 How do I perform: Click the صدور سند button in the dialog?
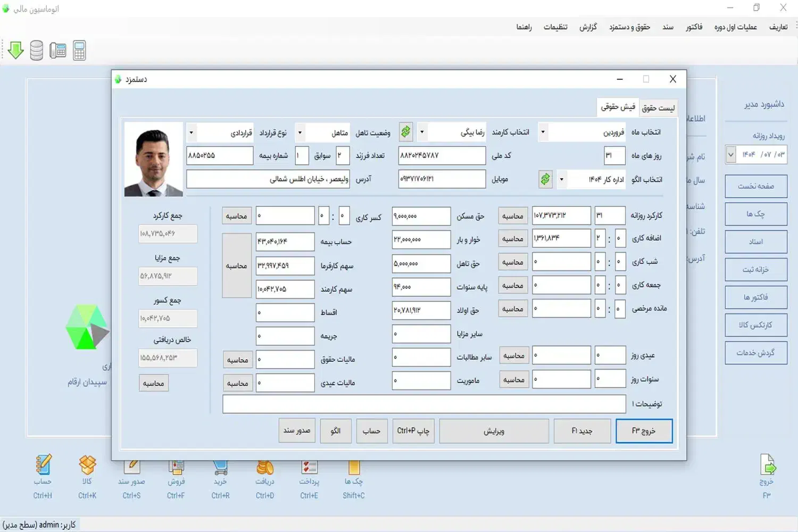(x=297, y=430)
